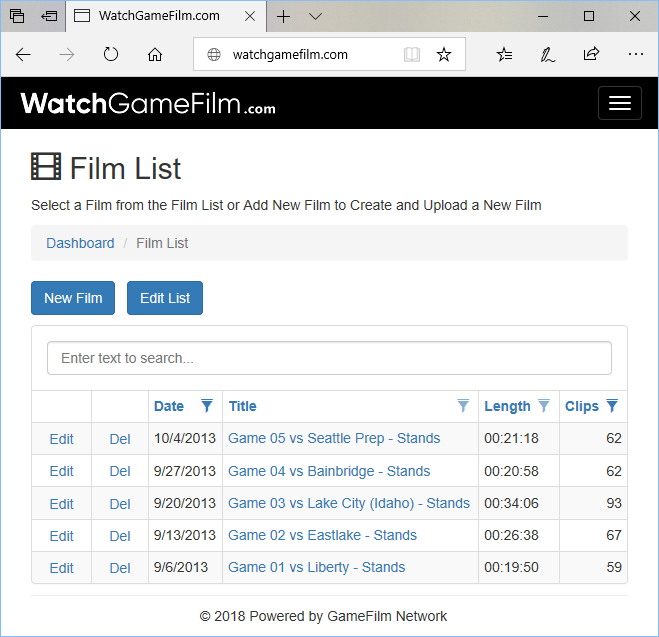Open the Dashboard breadcrumb link
This screenshot has height=637, width=659.
coord(80,243)
